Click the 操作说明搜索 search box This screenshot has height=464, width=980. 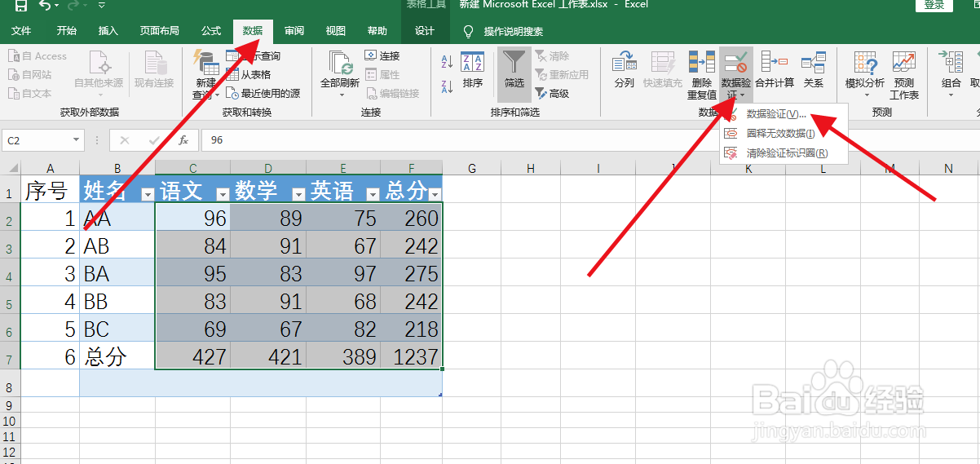[x=513, y=32]
